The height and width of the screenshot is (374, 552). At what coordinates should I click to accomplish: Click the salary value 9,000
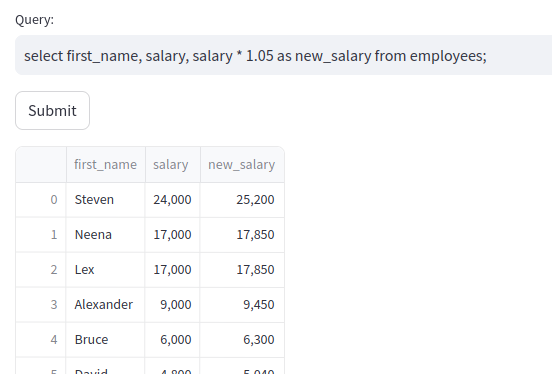coord(172,305)
